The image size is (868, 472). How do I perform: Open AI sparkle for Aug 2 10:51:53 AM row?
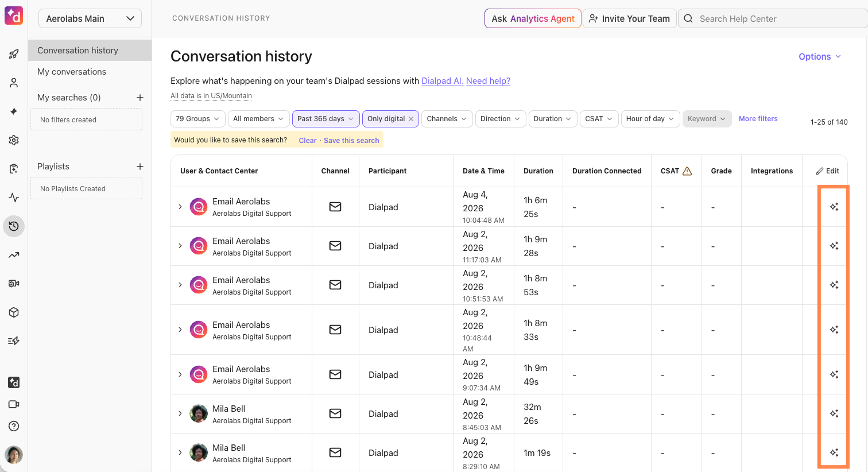click(834, 285)
